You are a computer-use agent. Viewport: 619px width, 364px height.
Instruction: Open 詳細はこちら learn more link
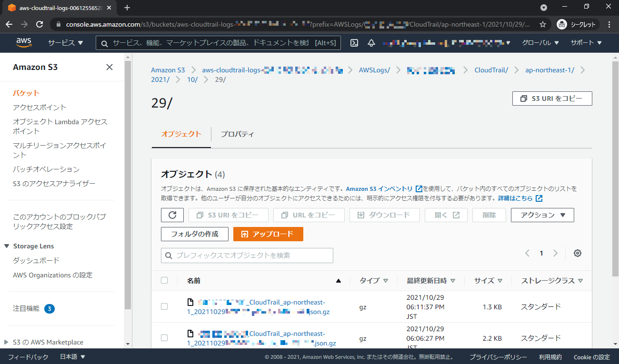520,198
